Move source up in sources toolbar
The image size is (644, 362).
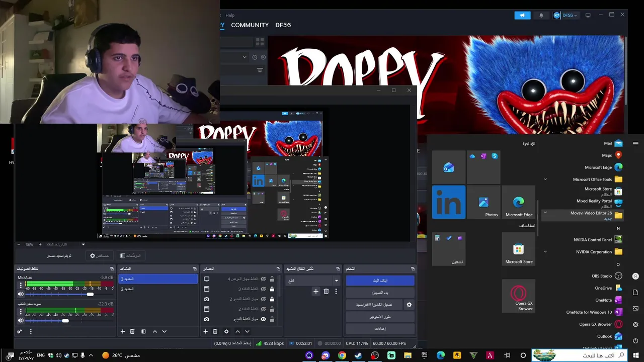(x=237, y=331)
